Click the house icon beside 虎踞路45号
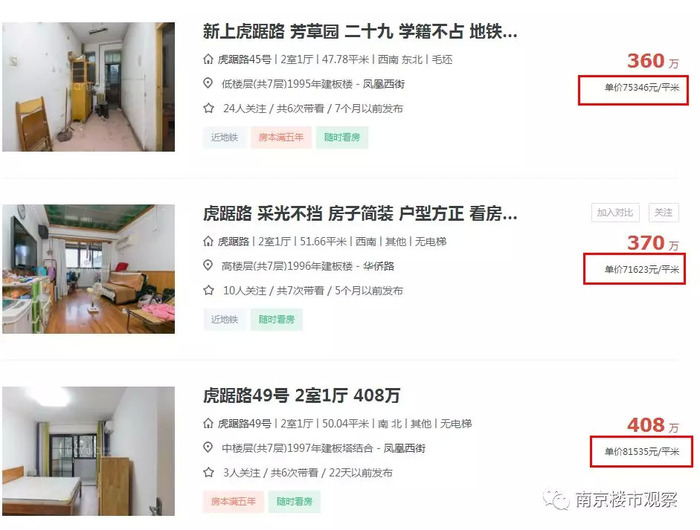700x530 pixels. 208,59
